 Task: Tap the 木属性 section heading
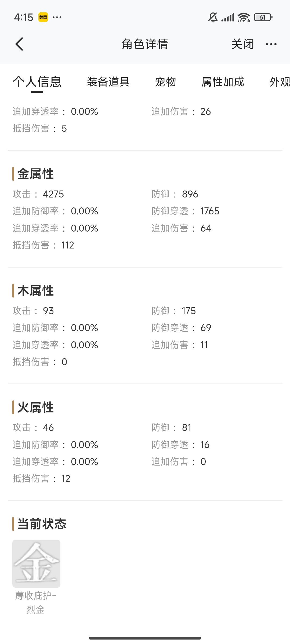[x=36, y=291]
